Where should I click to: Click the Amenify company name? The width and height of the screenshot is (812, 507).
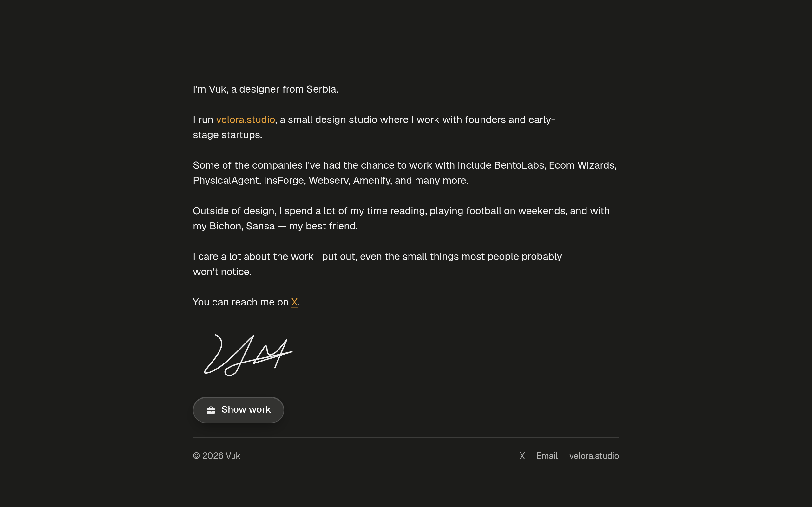371,181
